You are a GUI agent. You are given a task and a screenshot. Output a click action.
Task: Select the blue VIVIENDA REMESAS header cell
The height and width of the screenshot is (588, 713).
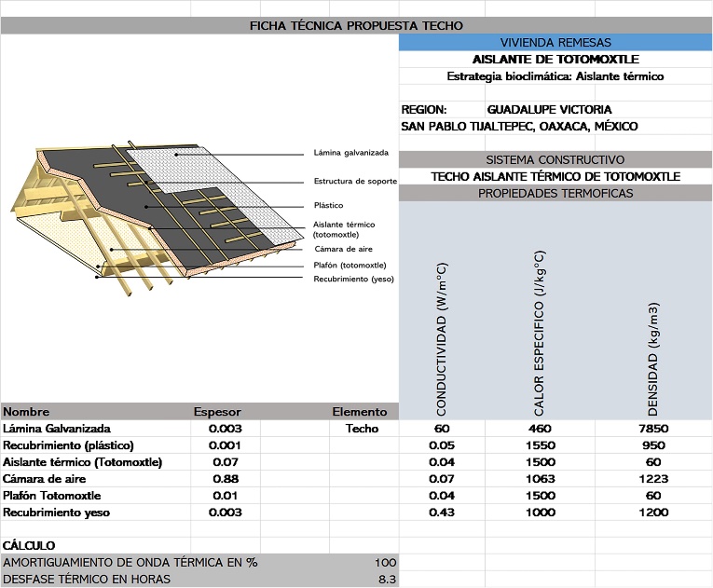point(555,43)
